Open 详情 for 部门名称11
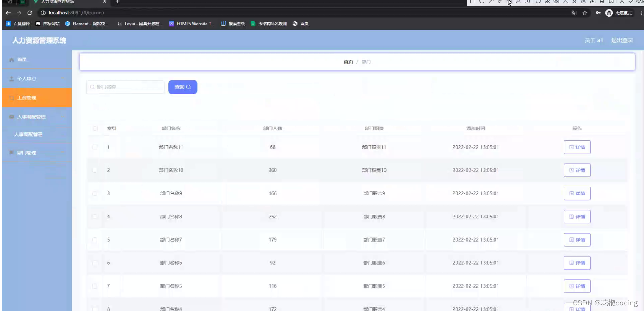 click(577, 147)
